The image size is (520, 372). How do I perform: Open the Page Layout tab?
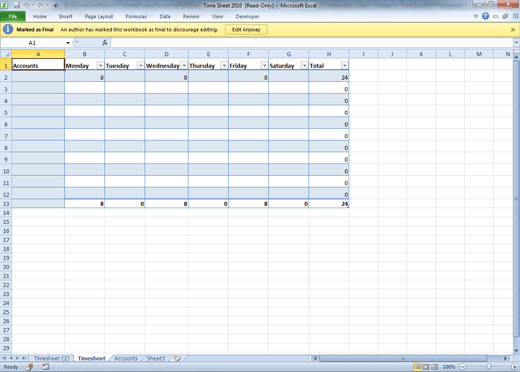tap(99, 16)
